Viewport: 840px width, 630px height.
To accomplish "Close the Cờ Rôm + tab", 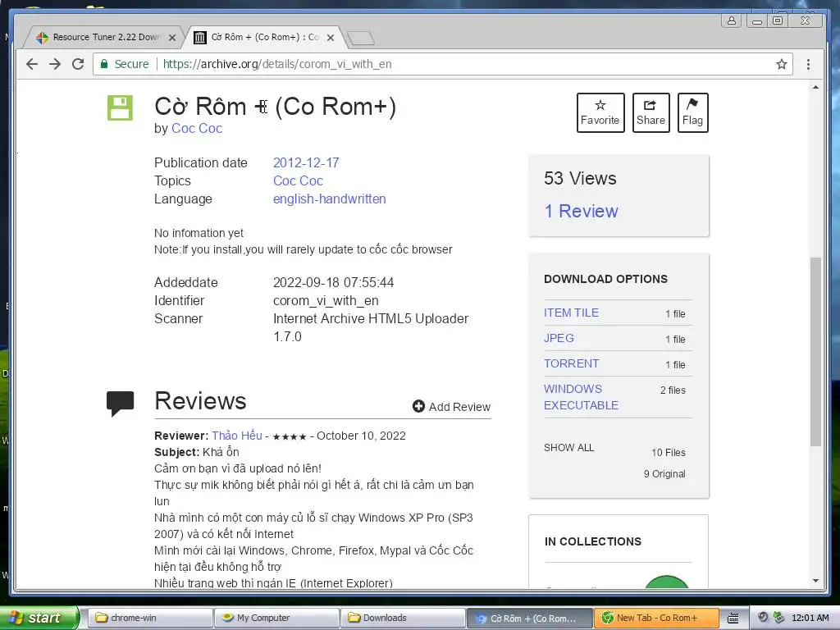I will [x=331, y=38].
